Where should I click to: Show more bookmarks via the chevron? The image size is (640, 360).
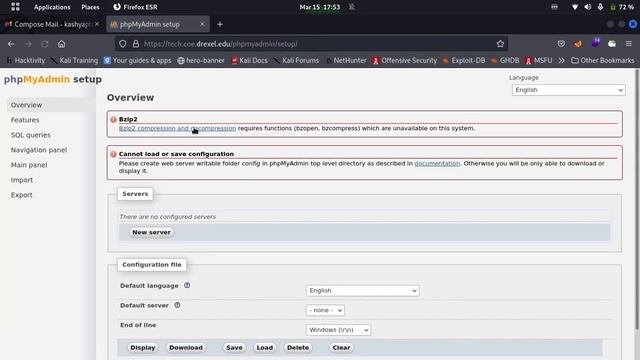coord(562,60)
